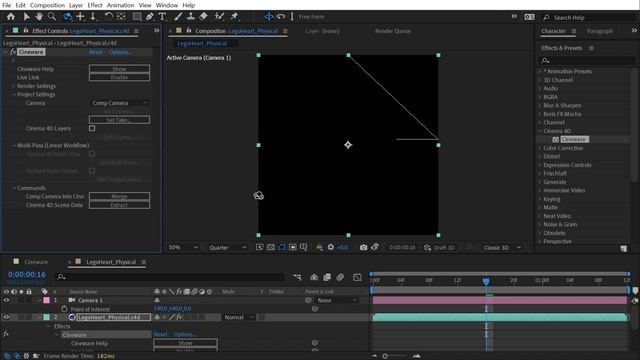
Task: Open the Normal blending mode dropdown
Action: click(x=239, y=317)
